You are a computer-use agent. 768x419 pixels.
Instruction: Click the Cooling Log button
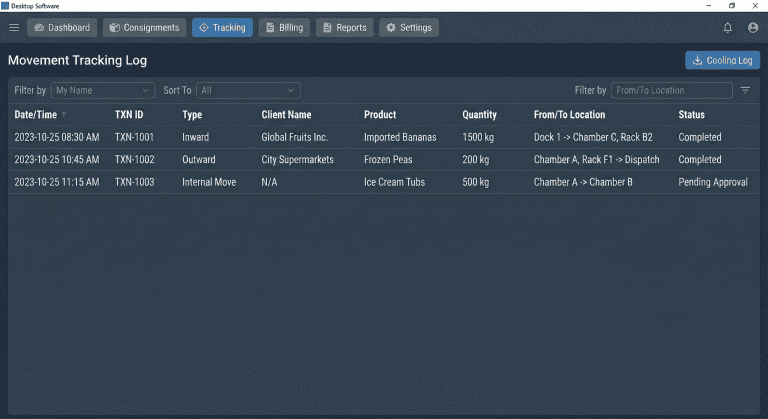722,61
